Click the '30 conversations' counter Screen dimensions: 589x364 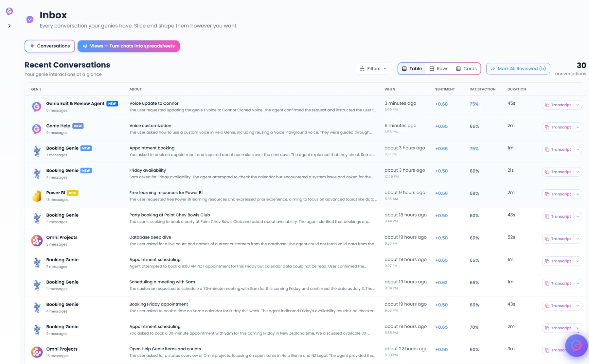(570, 69)
